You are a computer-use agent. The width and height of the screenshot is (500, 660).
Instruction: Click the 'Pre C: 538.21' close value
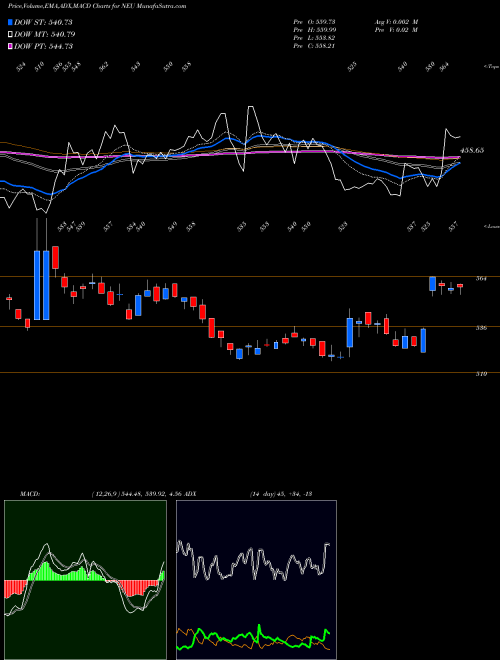point(314,46)
